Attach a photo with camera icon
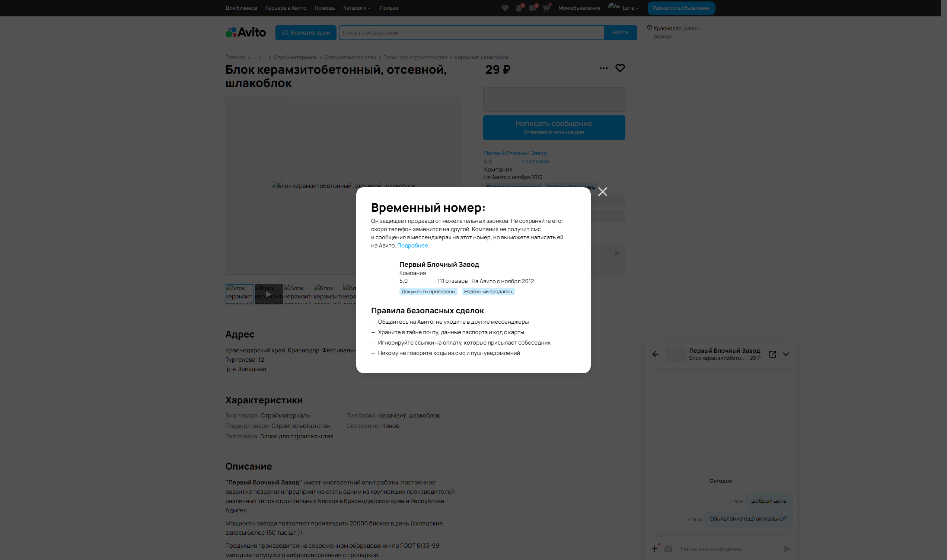The image size is (947, 560). (x=668, y=549)
